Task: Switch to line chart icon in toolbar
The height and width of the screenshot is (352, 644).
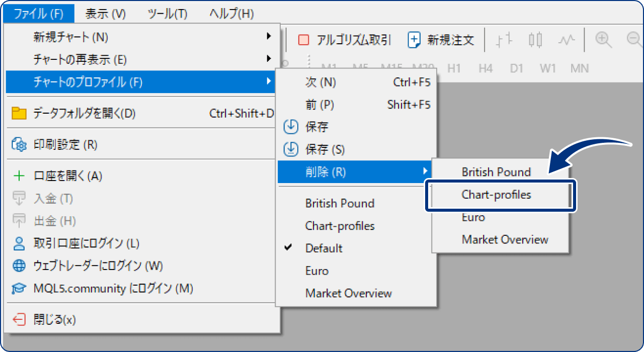Action: [567, 40]
